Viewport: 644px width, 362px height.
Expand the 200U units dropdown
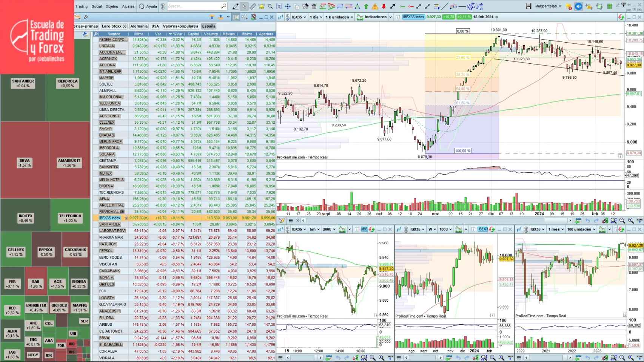[329, 229]
